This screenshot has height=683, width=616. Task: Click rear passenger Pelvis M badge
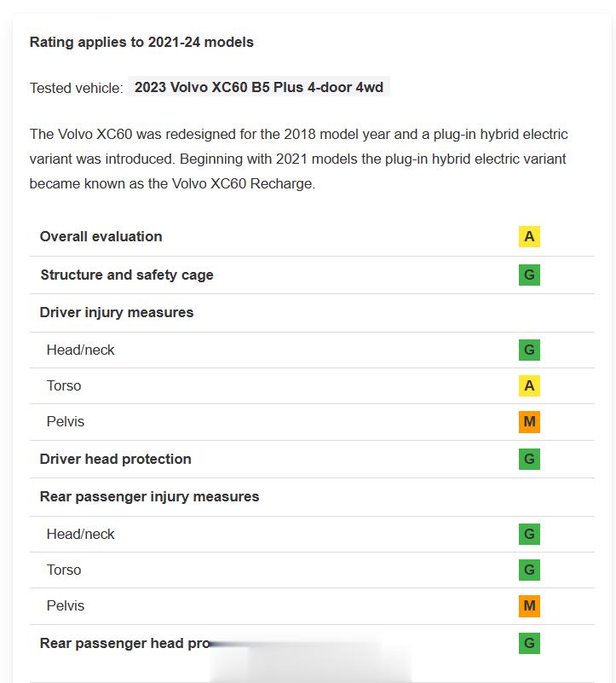pyautogui.click(x=529, y=606)
